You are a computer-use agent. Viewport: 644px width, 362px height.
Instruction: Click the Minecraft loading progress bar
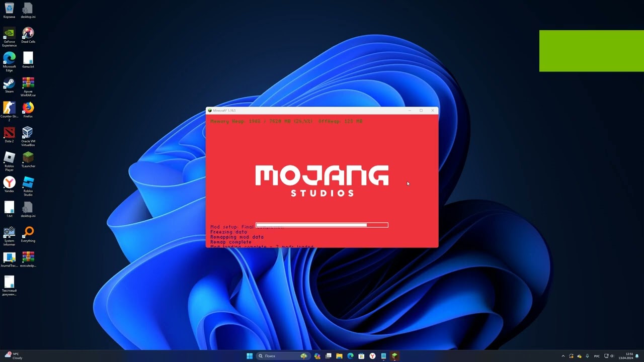tap(322, 225)
